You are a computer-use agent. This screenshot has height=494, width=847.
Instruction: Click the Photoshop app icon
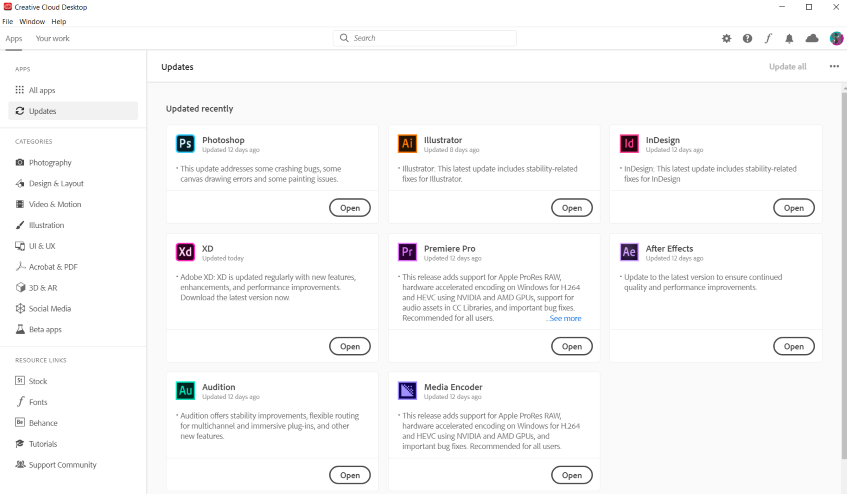pos(185,144)
